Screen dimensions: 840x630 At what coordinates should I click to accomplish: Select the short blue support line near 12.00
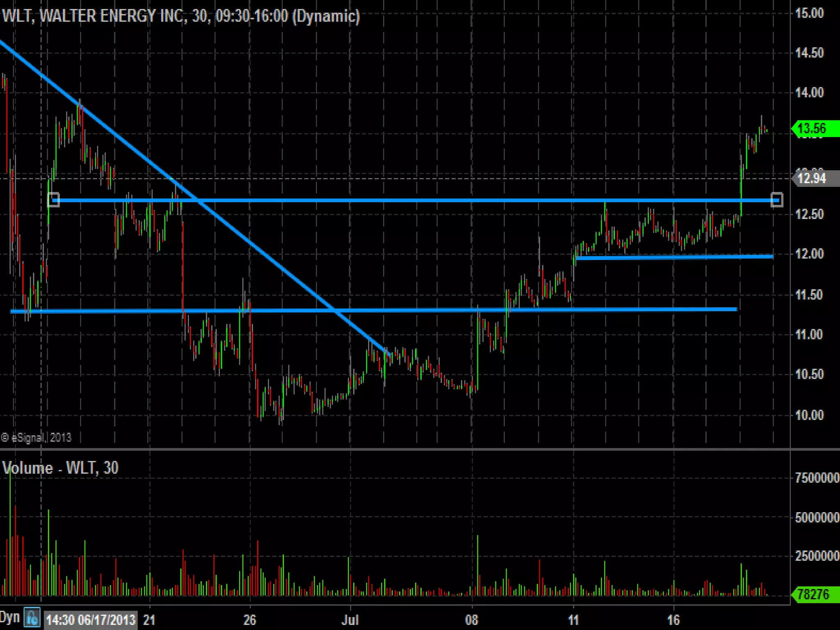(x=675, y=257)
